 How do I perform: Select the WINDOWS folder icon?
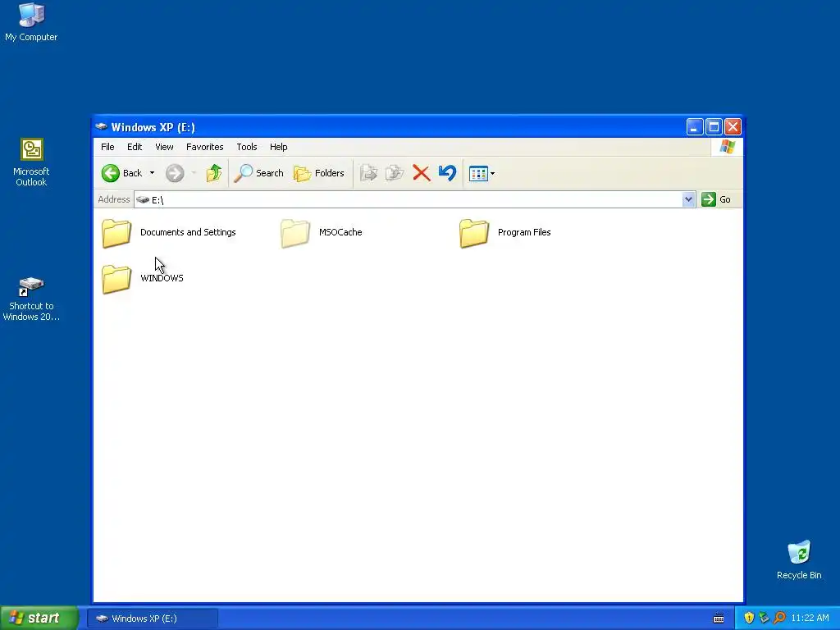116,279
